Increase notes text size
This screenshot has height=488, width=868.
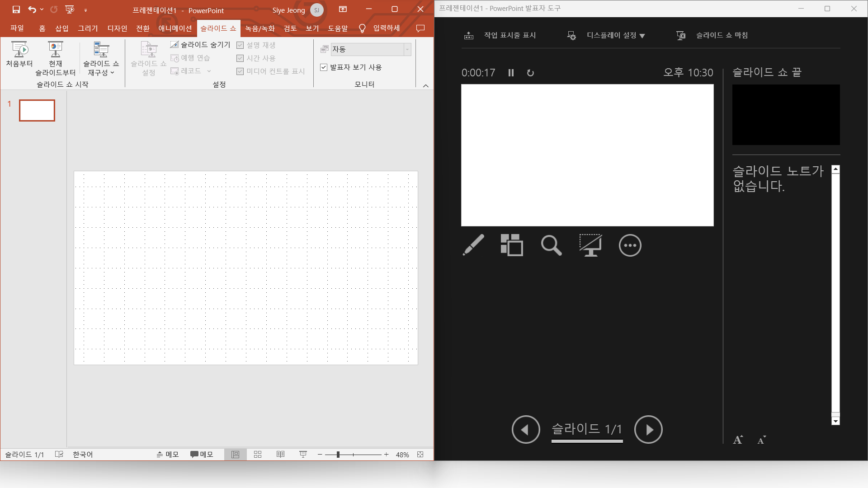pyautogui.click(x=738, y=440)
